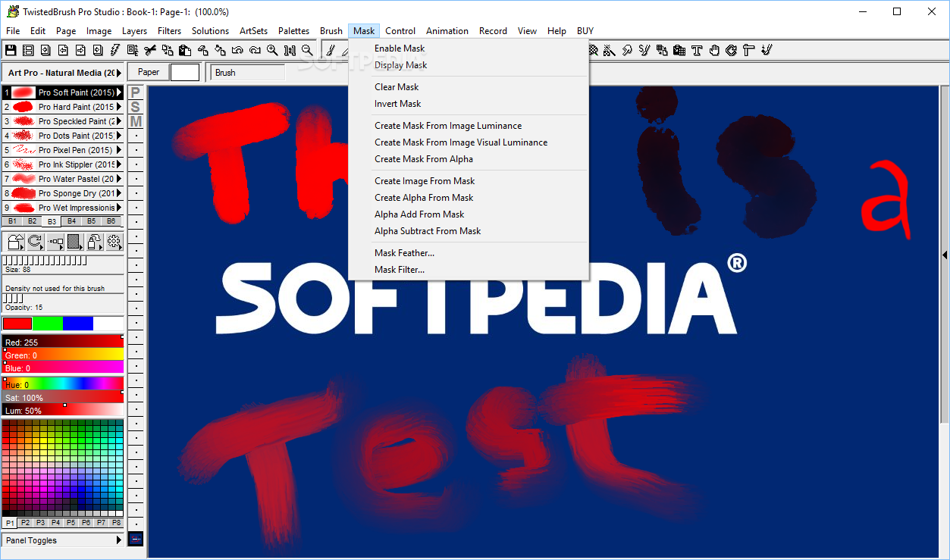Click the Paper button
This screenshot has width=950, height=560.
point(148,73)
